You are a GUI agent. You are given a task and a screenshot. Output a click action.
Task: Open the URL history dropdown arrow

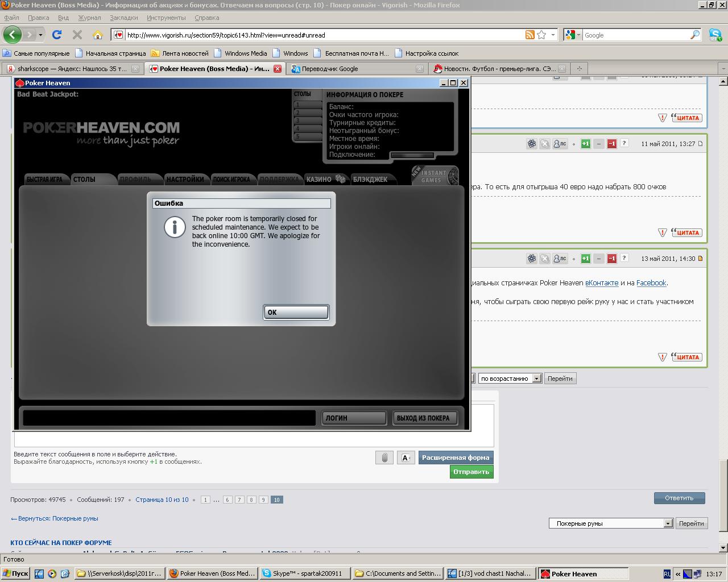pyautogui.click(x=553, y=35)
